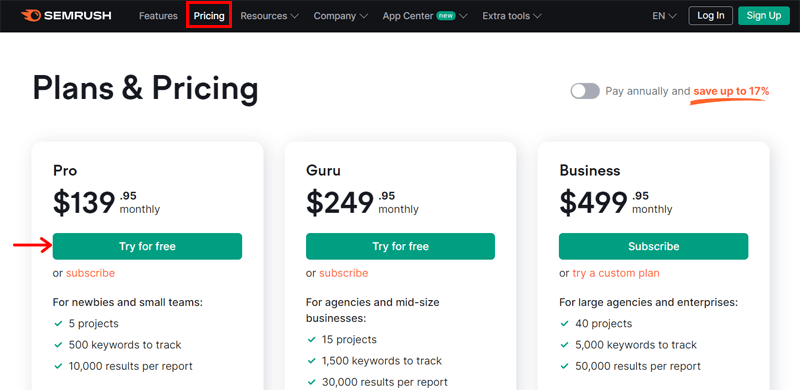Click the $249 price text
Screen dimensions: 800x390
coord(340,203)
